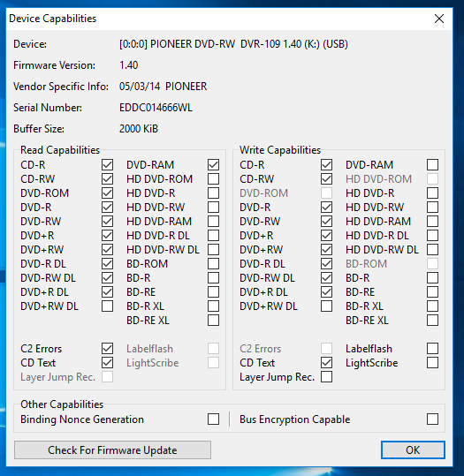Toggle LightScribe checkbox under Write Capabilities

click(432, 363)
